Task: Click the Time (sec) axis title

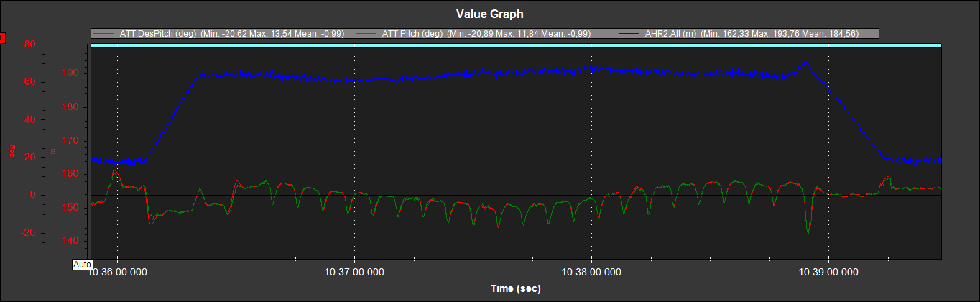Action: 516,288
